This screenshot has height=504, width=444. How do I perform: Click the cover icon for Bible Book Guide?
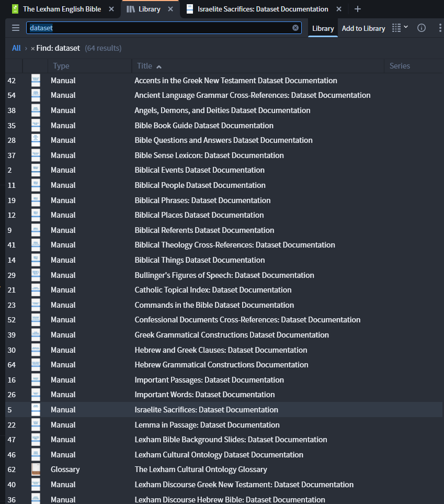coord(36,126)
